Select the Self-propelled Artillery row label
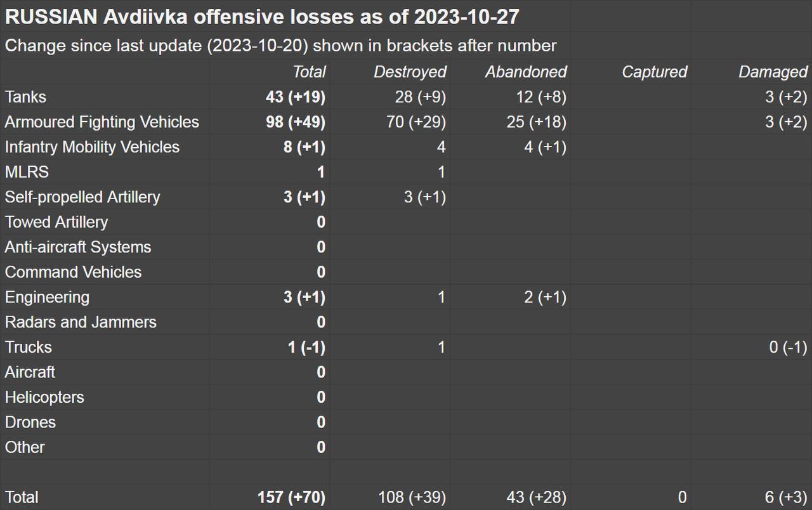The image size is (812, 510). click(x=82, y=197)
